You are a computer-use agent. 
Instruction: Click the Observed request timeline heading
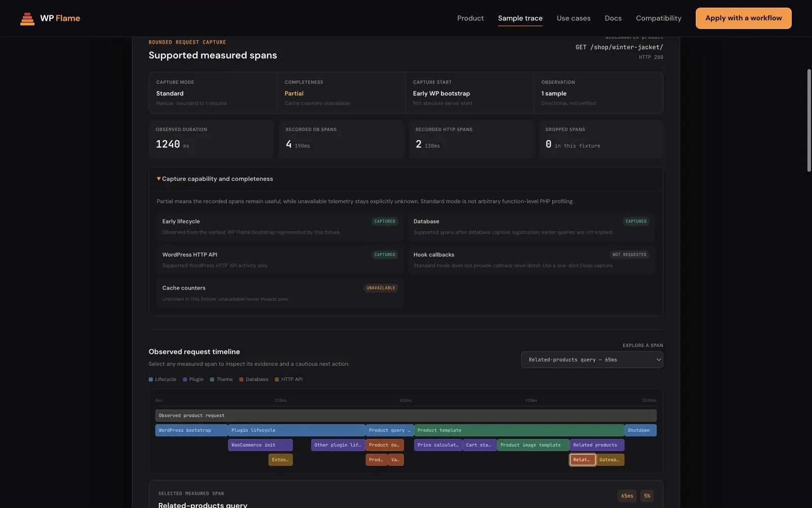[x=194, y=352]
